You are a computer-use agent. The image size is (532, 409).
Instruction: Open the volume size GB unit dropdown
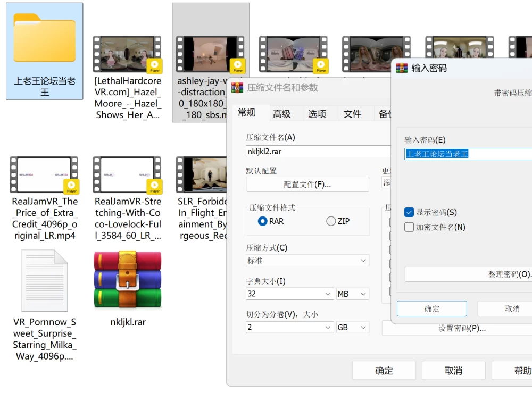click(353, 327)
